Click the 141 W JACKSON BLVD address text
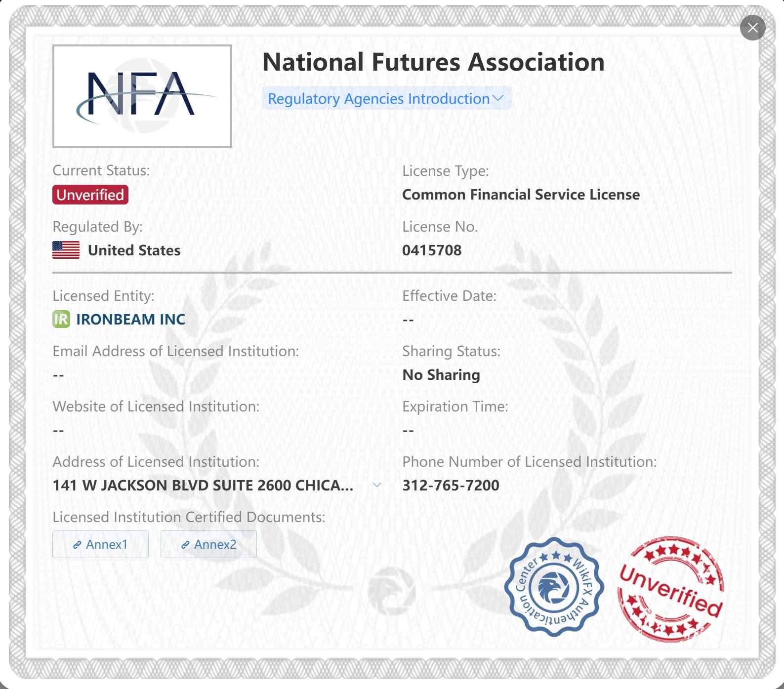784x689 pixels. [203, 485]
